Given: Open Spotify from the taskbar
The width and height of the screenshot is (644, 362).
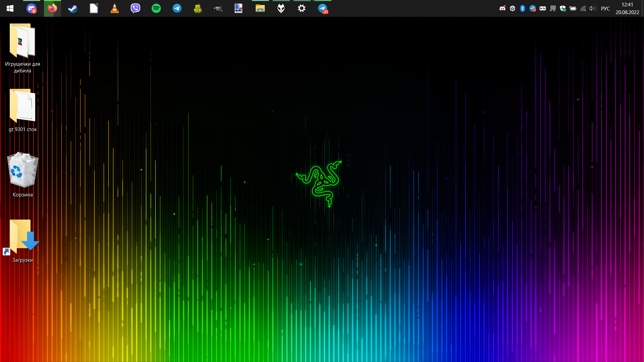Looking at the screenshot, I should (x=156, y=8).
